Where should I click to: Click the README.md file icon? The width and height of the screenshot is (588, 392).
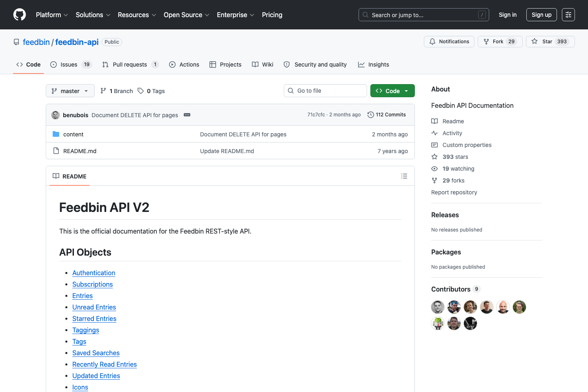click(56, 151)
